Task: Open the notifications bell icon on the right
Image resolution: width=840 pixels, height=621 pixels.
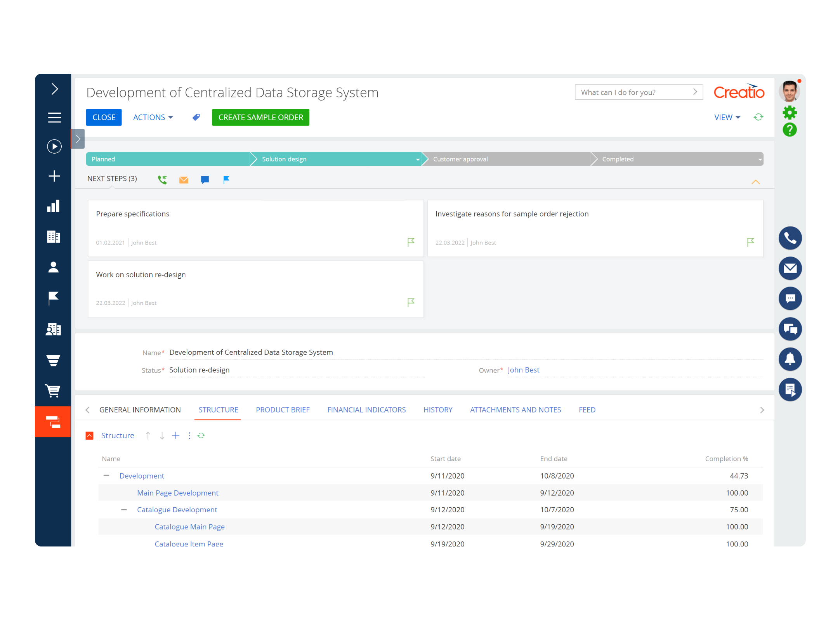Action: tap(790, 359)
